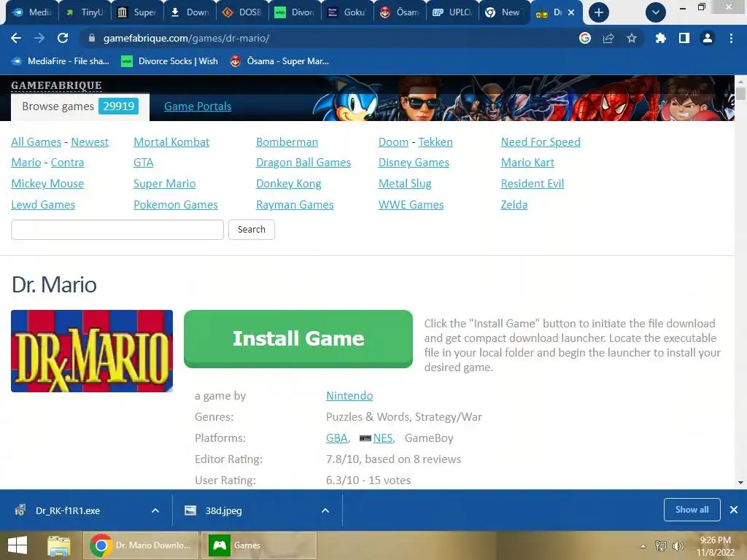Viewport: 747px width, 560px height.
Task: Open the Resident Evil link
Action: point(532,183)
